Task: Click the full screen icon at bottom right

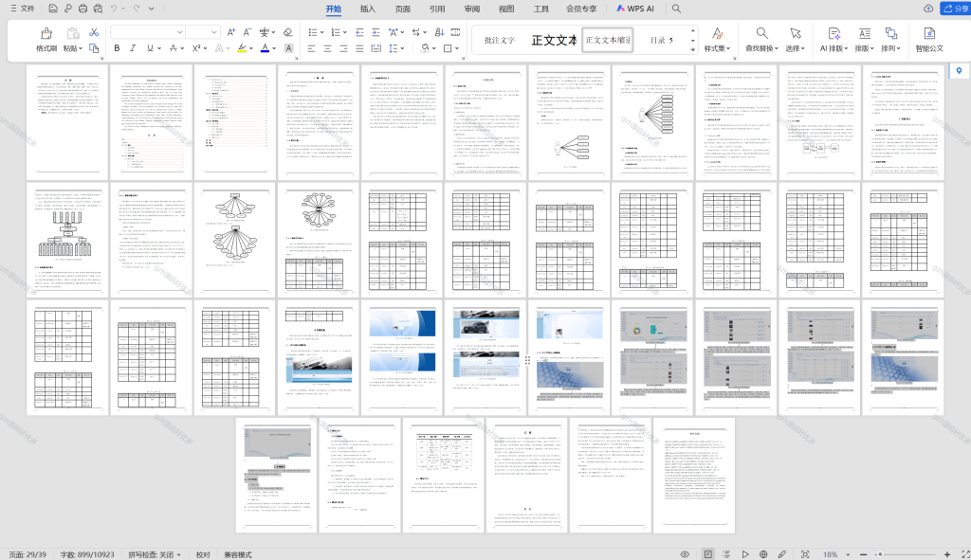Action: click(965, 554)
